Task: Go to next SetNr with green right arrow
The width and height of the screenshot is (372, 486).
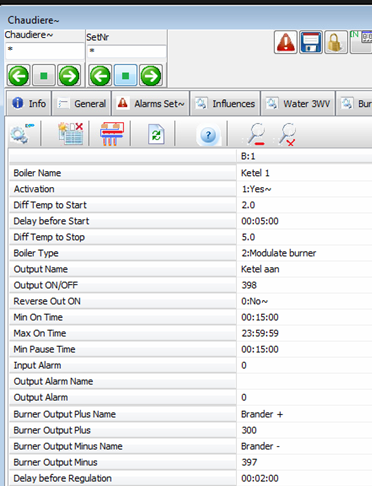Action: 151,76
